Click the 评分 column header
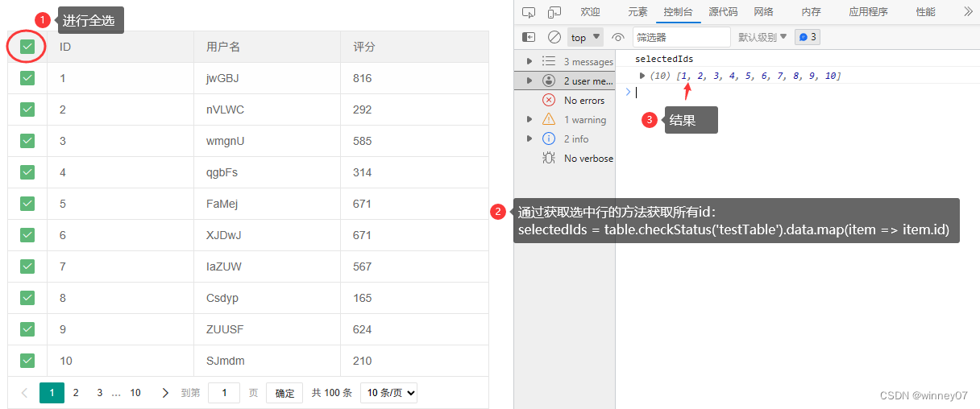Screen dimensions: 980x409 [x=414, y=47]
